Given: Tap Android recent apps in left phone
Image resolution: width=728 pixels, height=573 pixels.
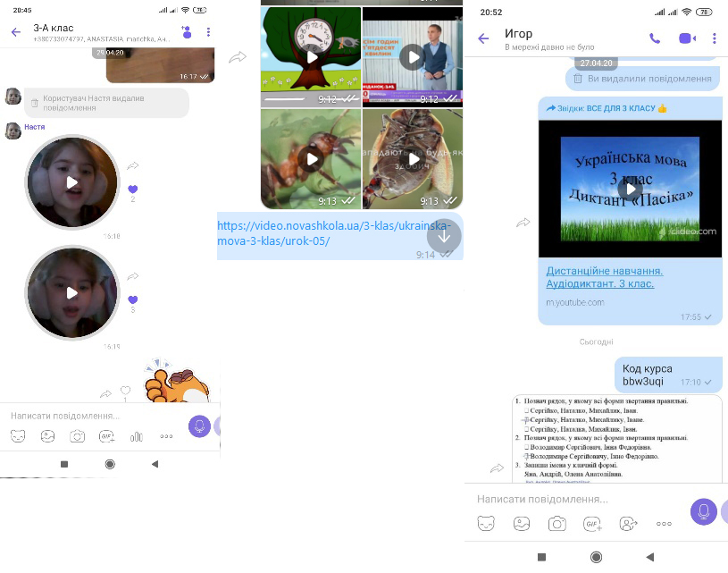Looking at the screenshot, I should click(64, 464).
